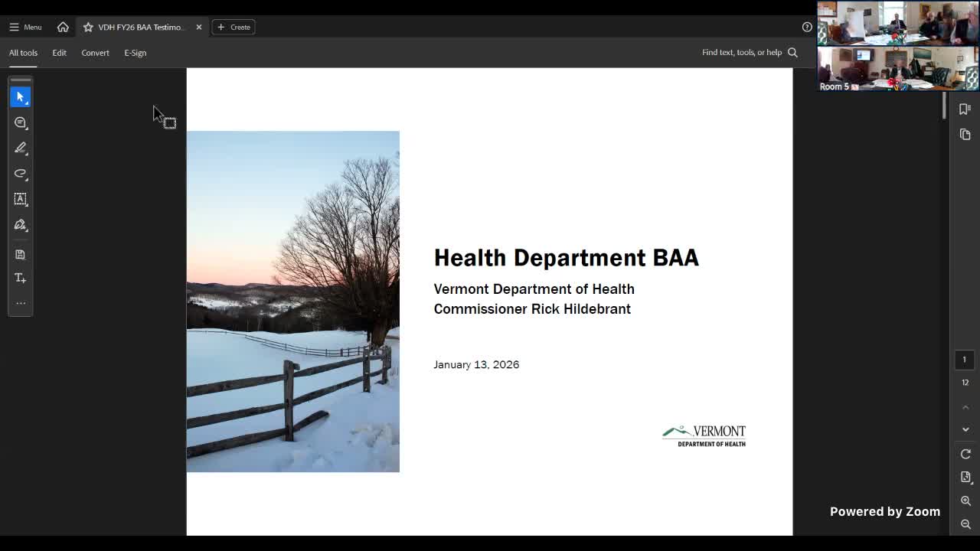Click the Add text tool icon
This screenshot has width=980, height=551.
point(21,278)
